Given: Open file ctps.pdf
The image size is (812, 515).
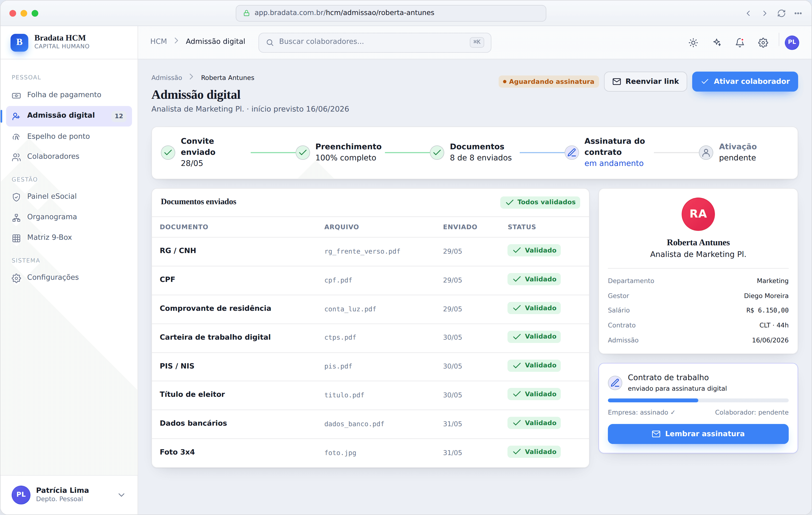Looking at the screenshot, I should coord(340,337).
